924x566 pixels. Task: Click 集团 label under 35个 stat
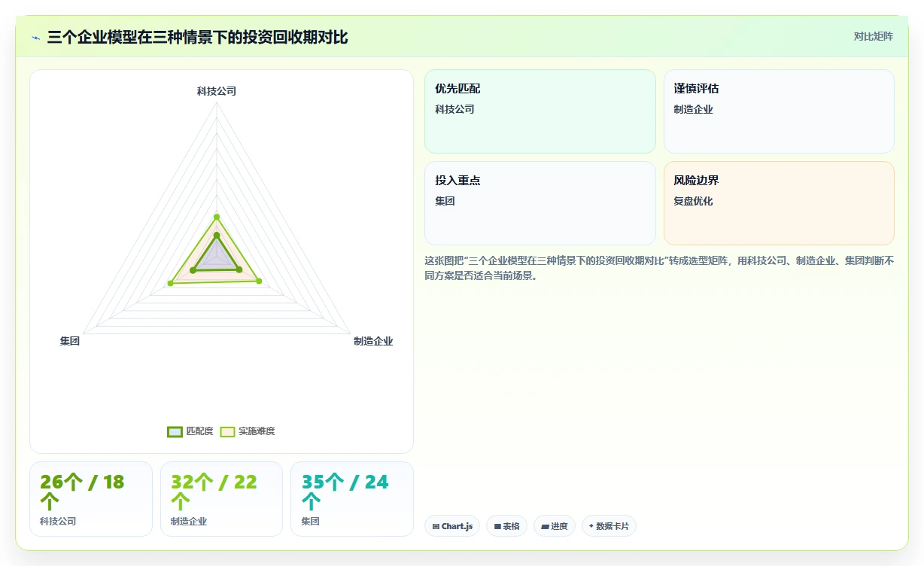pos(310,521)
